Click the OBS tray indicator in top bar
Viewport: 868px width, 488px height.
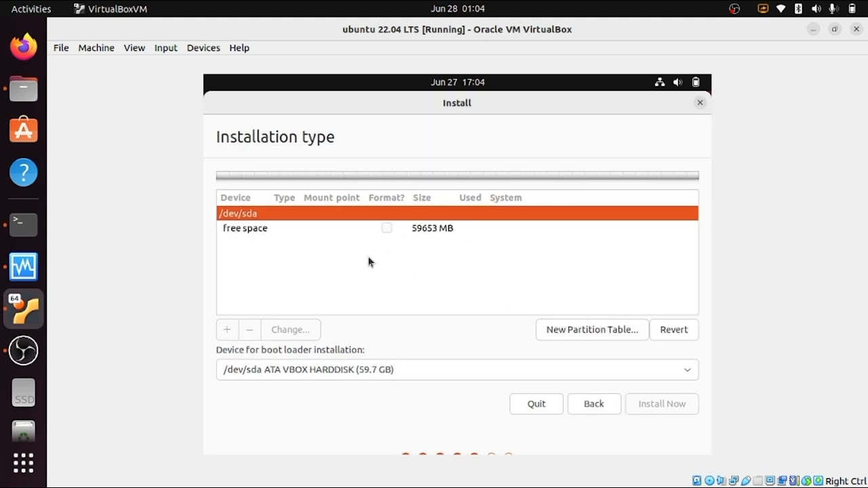coord(734,9)
